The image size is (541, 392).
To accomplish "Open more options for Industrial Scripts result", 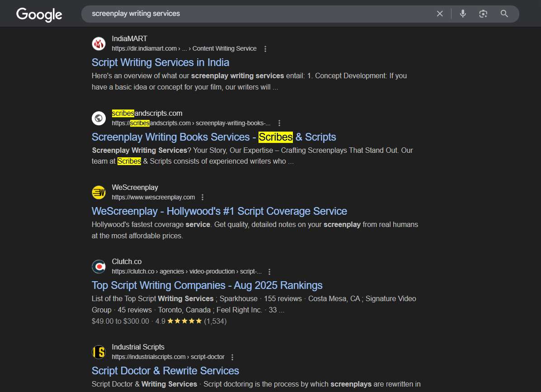I will point(232,357).
